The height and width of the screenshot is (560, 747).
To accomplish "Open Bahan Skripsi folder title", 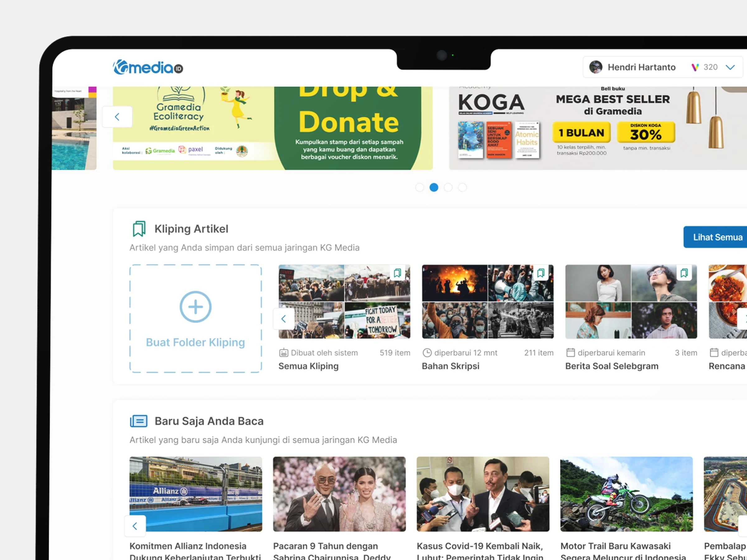I will point(450,366).
